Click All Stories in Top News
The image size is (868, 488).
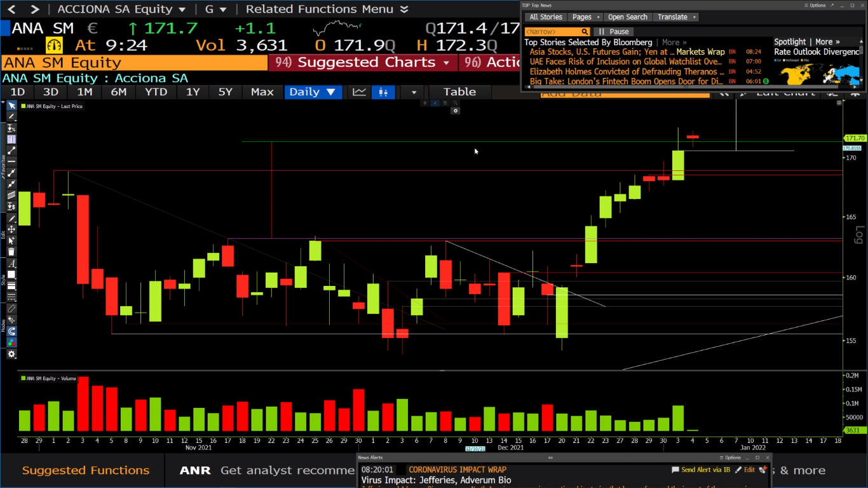(x=545, y=17)
